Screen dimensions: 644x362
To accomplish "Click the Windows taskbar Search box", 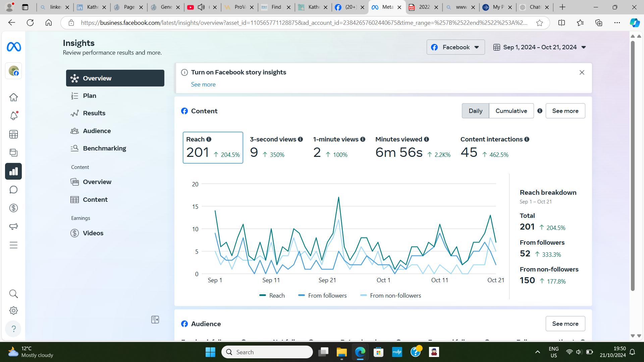I will point(267,352).
